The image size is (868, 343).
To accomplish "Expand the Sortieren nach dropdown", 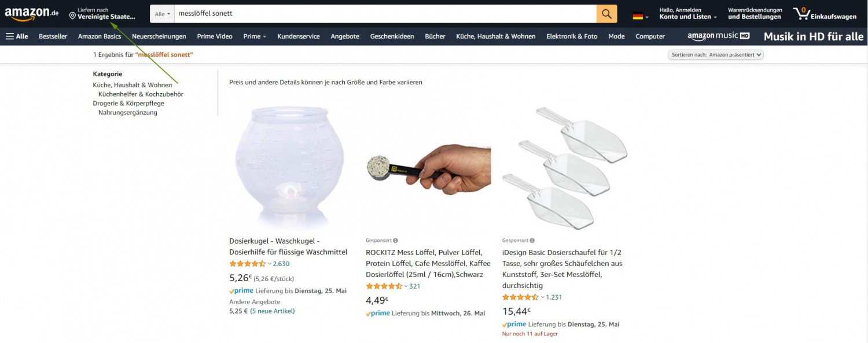I will click(x=716, y=54).
